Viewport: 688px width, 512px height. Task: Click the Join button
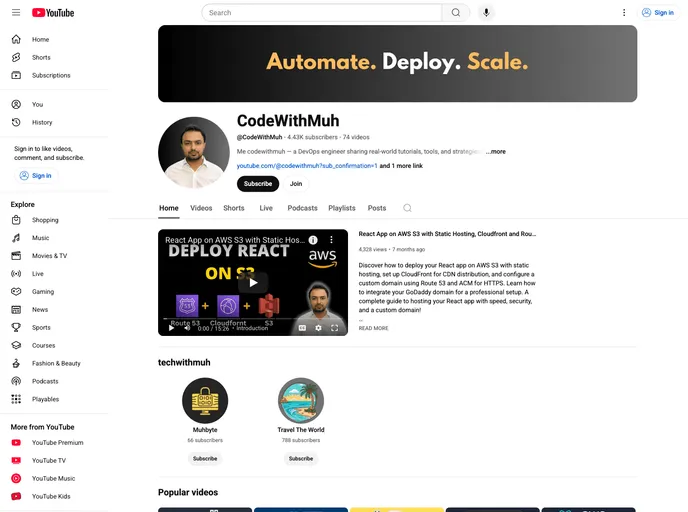[296, 184]
